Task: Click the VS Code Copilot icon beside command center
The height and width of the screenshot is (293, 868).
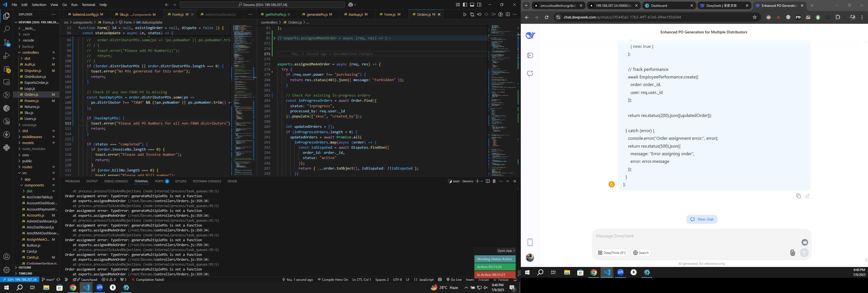Action: click(351, 5)
